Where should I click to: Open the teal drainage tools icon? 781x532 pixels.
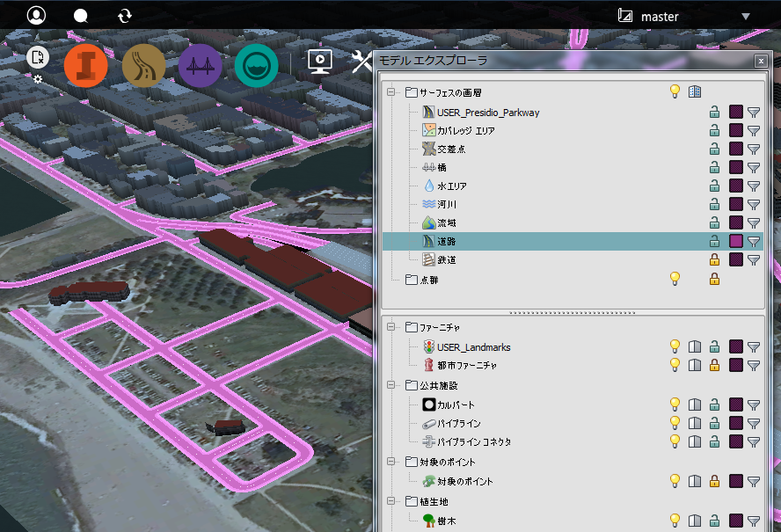[x=256, y=65]
